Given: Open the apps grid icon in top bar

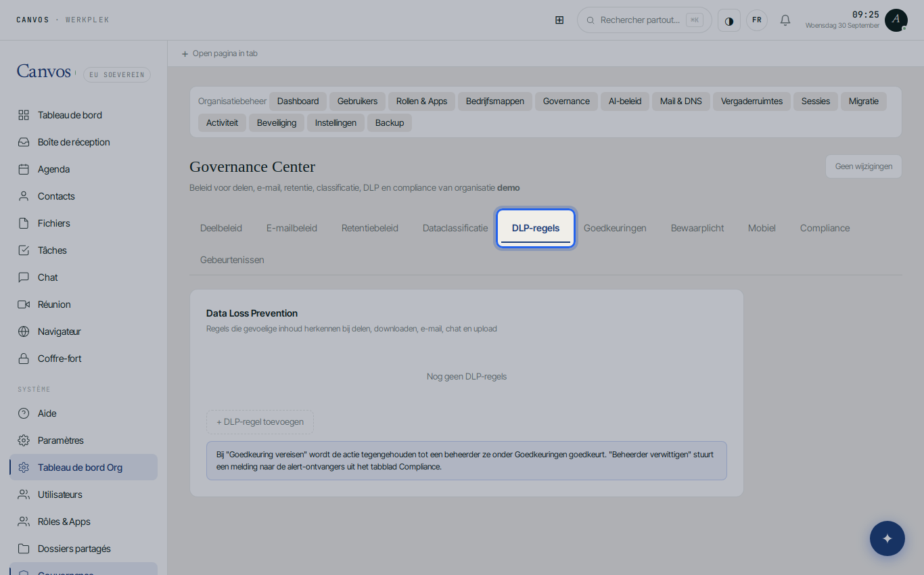Looking at the screenshot, I should click(x=559, y=20).
